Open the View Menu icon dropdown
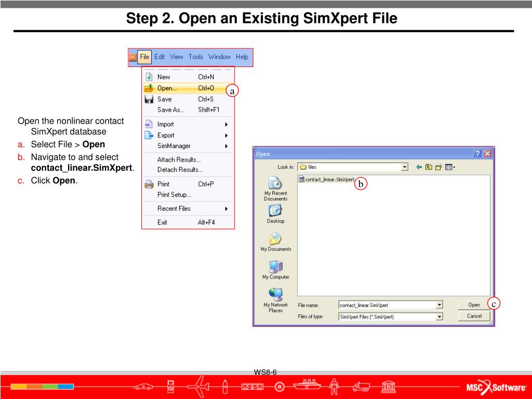This screenshot has height=399, width=532. (450, 167)
